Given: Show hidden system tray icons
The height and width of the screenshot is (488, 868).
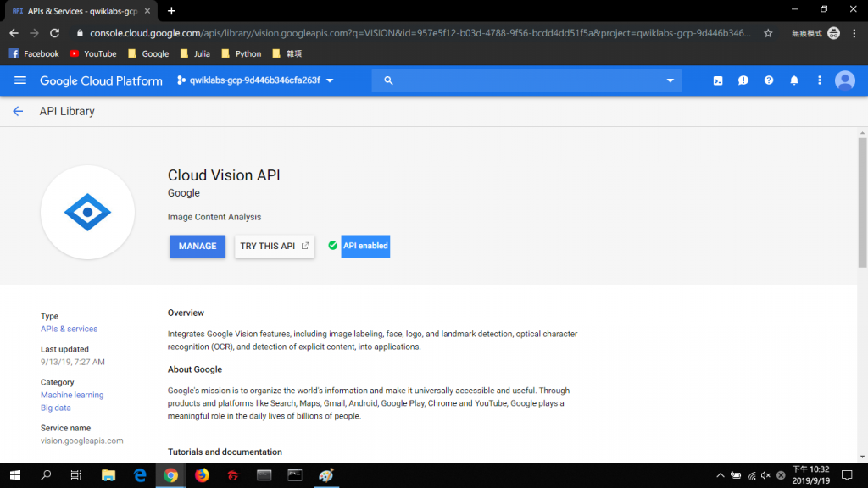Looking at the screenshot, I should (721, 475).
